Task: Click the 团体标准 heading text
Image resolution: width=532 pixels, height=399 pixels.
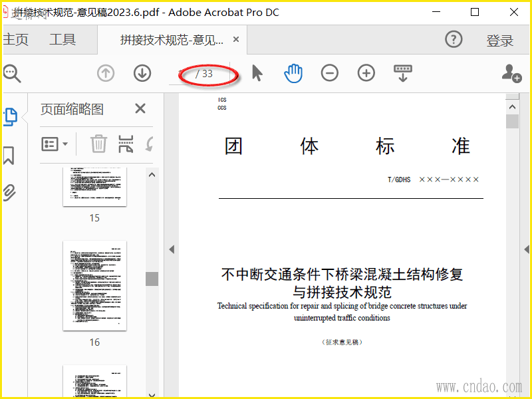Action: click(347, 146)
